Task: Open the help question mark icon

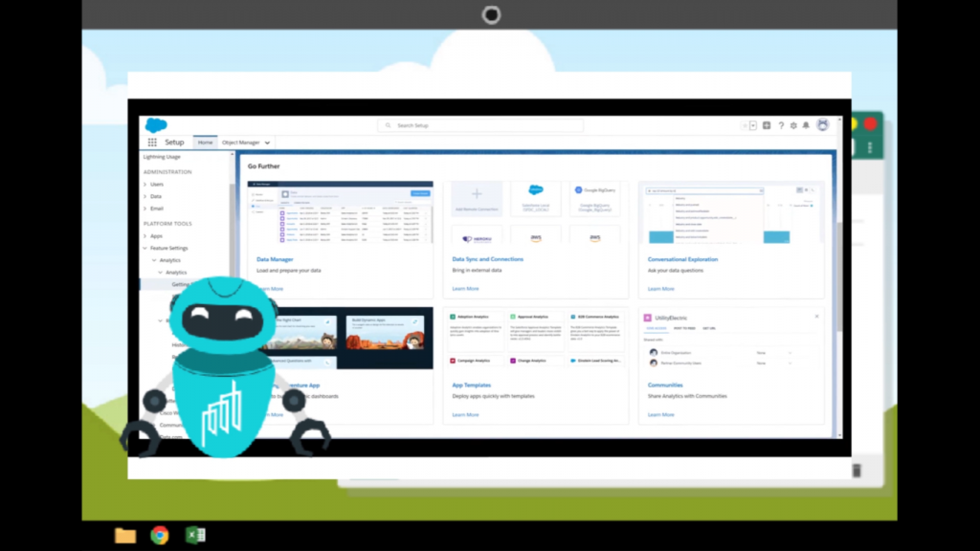Action: pos(781,125)
